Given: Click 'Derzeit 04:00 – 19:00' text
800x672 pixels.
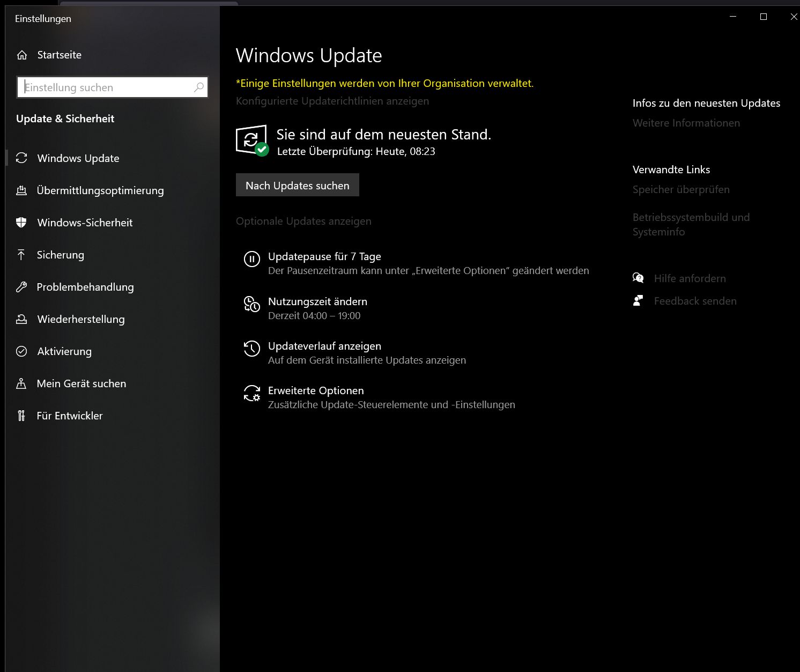Looking at the screenshot, I should 314,315.
